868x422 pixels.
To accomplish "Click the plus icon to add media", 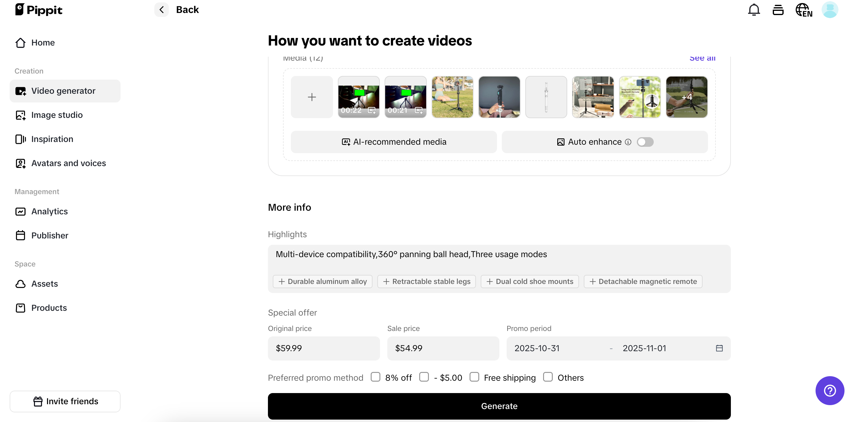I will (311, 97).
